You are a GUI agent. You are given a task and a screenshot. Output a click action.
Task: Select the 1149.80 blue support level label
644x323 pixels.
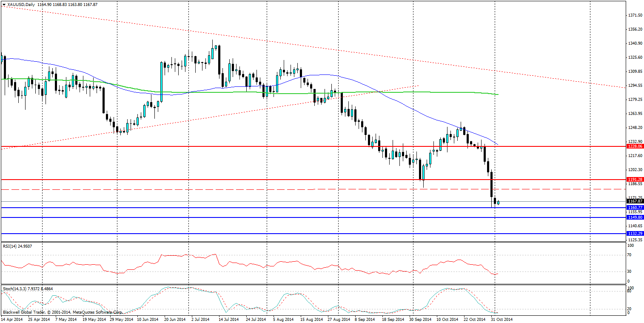click(x=635, y=217)
